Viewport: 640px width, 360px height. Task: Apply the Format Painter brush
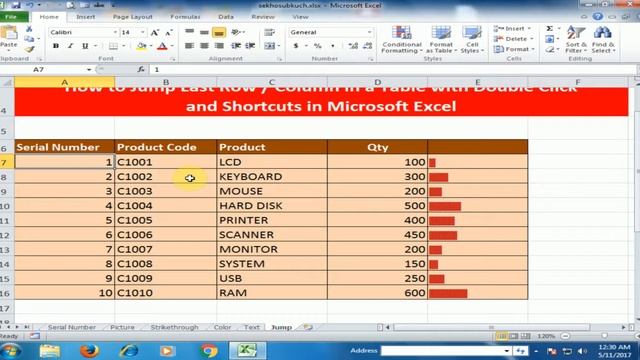tap(29, 49)
